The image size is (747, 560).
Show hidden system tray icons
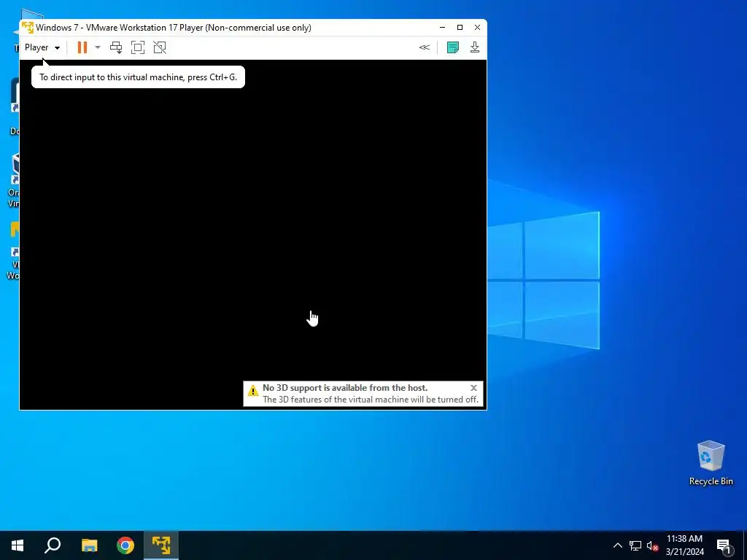[x=617, y=545]
